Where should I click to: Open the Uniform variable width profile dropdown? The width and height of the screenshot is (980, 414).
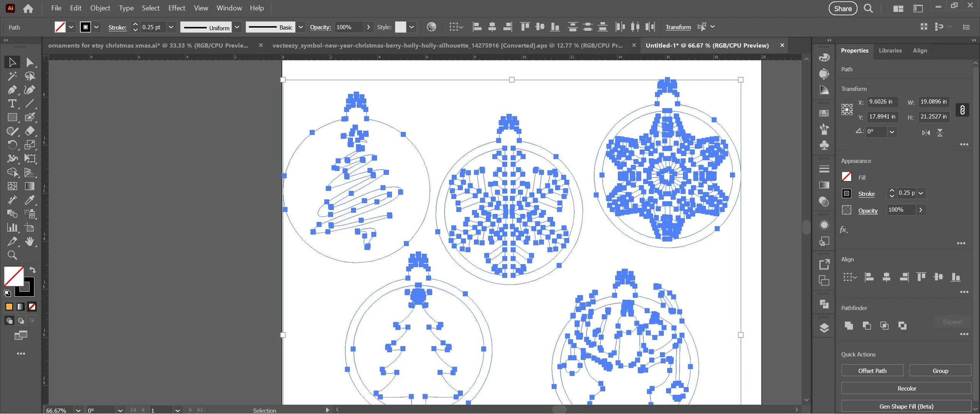237,27
